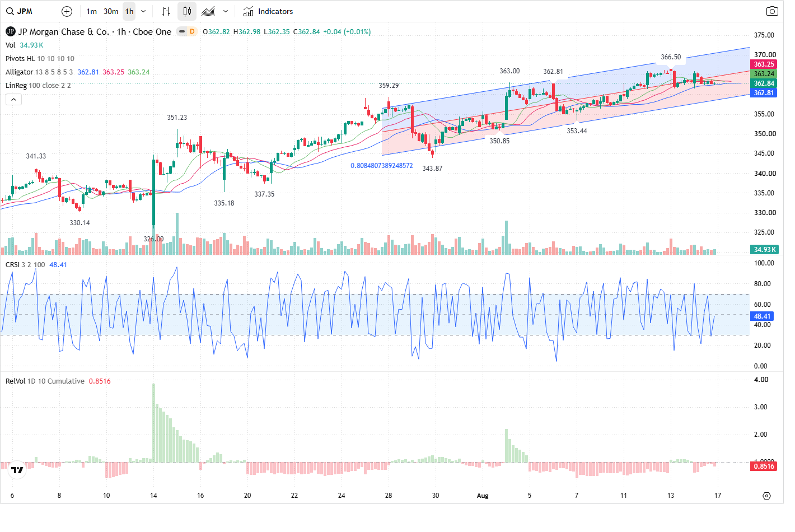The height and width of the screenshot is (532, 795).
Task: Click the 335.18 pivot low label
Action: [x=224, y=203]
